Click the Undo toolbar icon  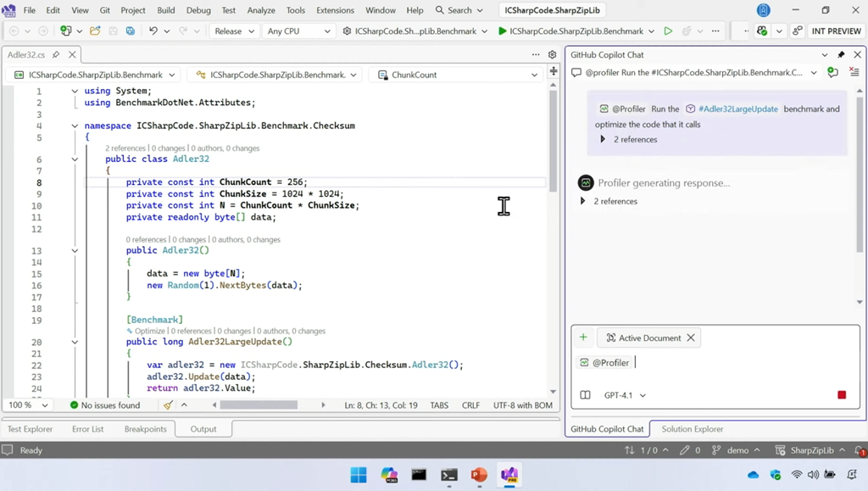point(153,31)
